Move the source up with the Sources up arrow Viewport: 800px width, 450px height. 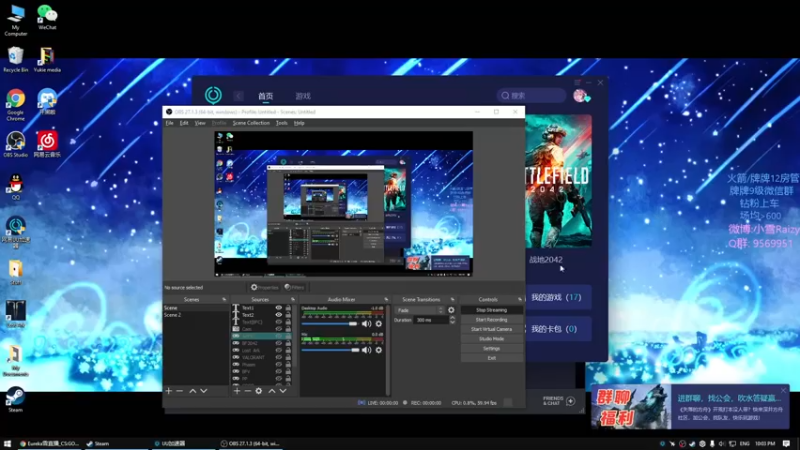(272, 391)
